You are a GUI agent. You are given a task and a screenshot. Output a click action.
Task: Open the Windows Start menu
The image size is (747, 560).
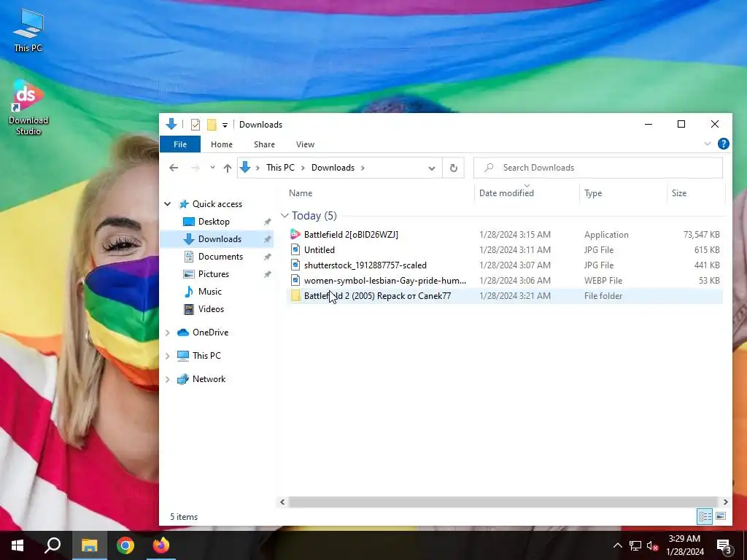[x=18, y=545]
